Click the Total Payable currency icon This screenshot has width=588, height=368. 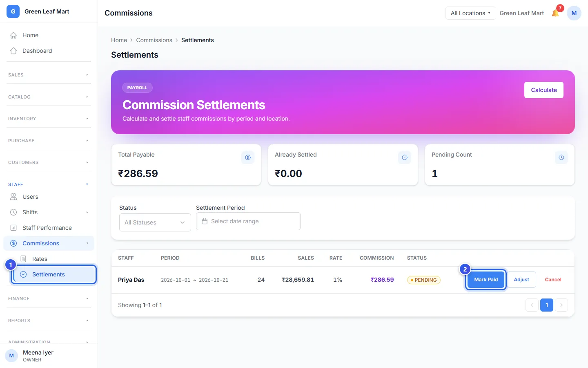click(x=248, y=157)
